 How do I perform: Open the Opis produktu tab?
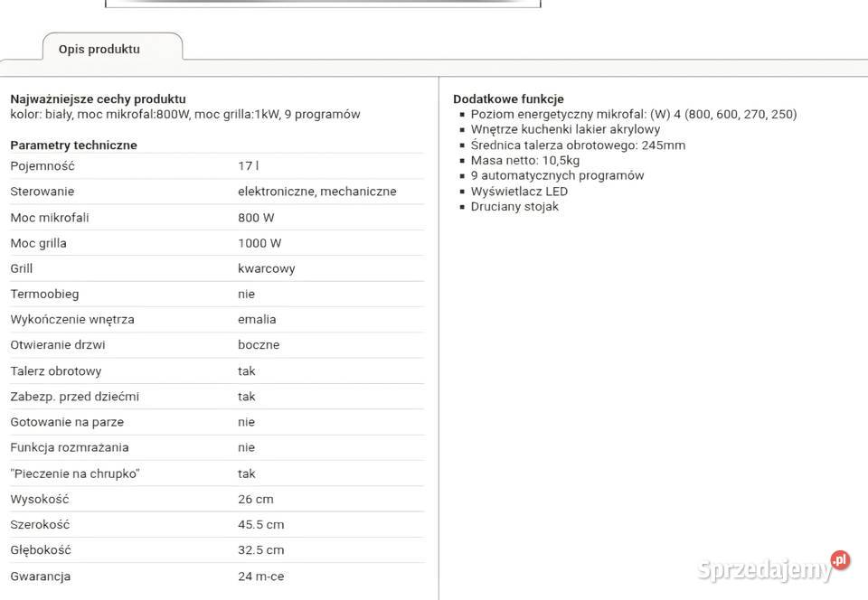point(99,49)
